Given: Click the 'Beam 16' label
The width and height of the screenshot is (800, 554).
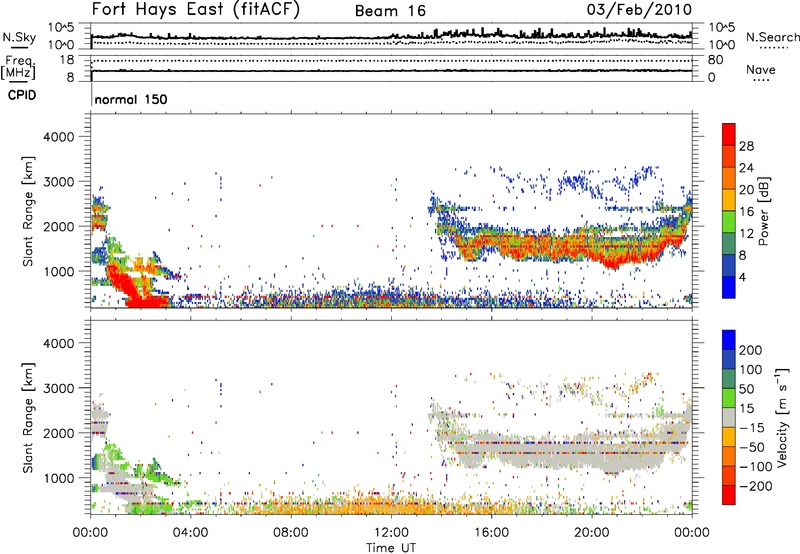Looking at the screenshot, I should (390, 11).
